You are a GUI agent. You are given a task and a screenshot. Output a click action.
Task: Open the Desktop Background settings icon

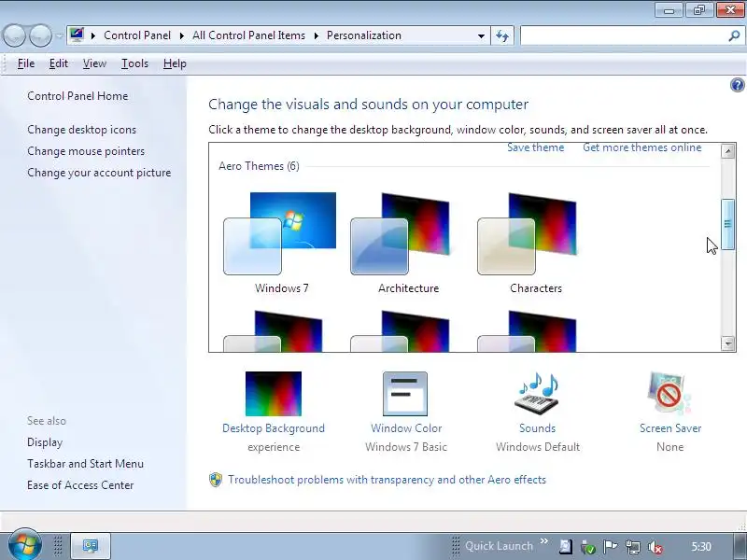click(x=274, y=394)
